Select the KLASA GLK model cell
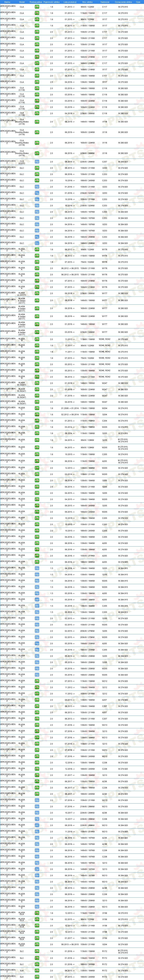Screen dimensions: 144x980 22,945
